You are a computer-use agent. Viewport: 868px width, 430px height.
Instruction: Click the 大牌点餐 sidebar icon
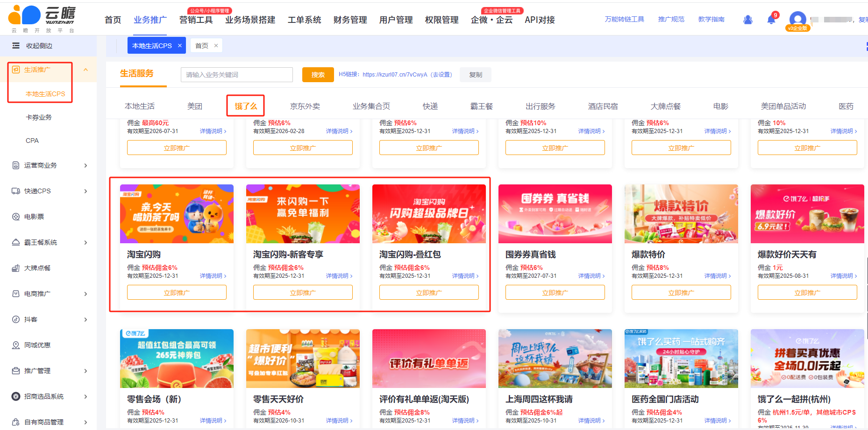click(x=16, y=268)
